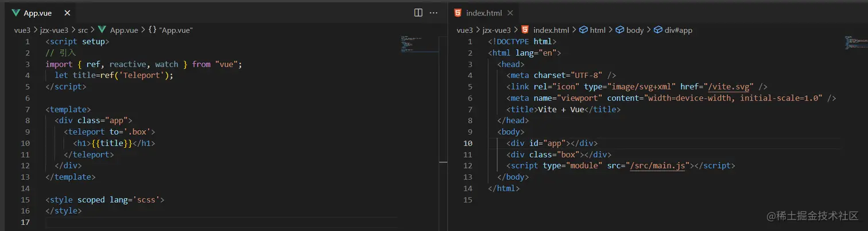The width and height of the screenshot is (868, 231).
Task: Select the closing </template> tag
Action: pos(70,177)
